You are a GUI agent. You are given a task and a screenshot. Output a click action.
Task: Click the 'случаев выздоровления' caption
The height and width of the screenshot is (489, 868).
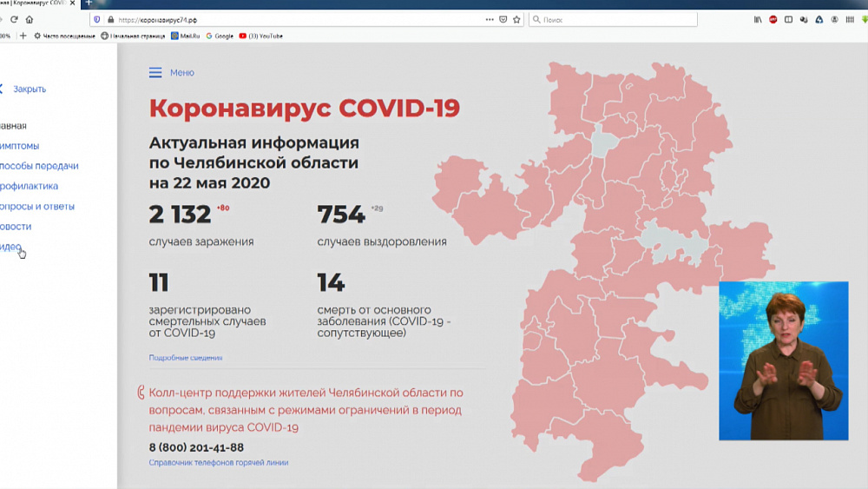382,241
